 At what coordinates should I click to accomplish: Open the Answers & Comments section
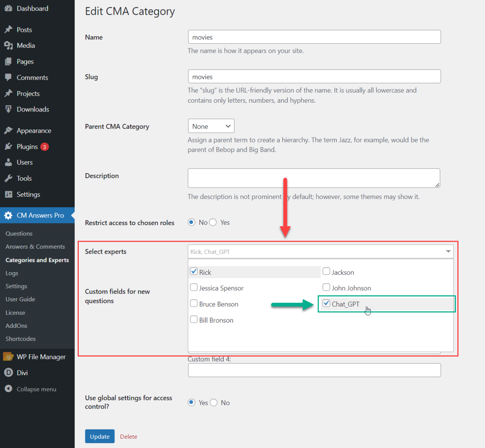click(35, 246)
